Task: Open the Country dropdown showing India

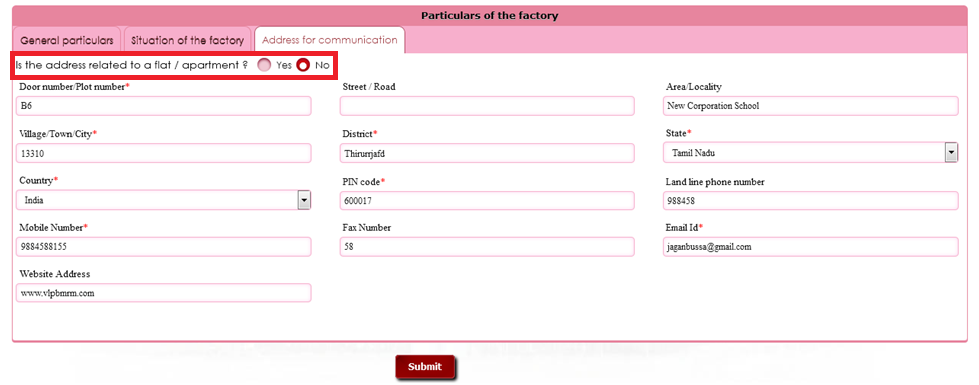Action: 164,200
